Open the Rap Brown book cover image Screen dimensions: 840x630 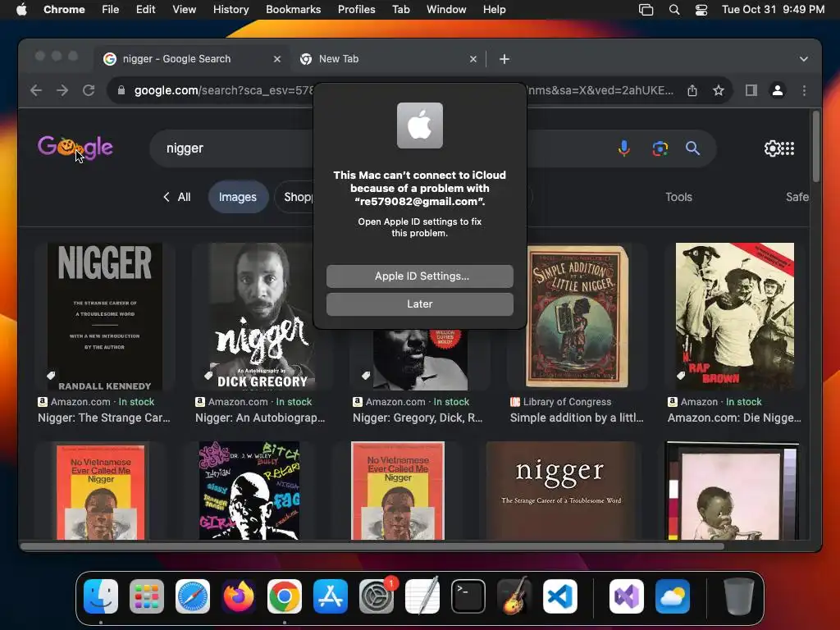click(x=734, y=317)
